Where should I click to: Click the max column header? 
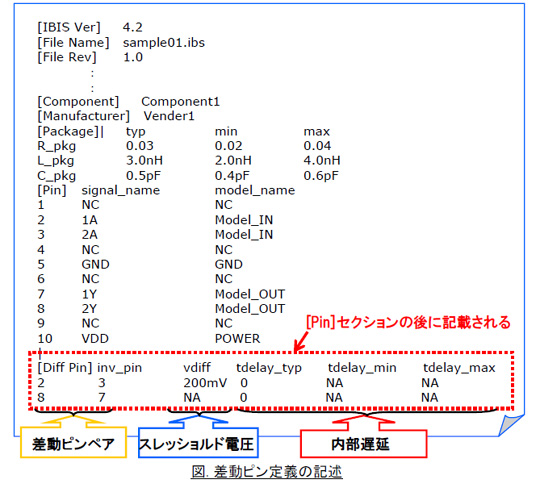[x=317, y=131]
